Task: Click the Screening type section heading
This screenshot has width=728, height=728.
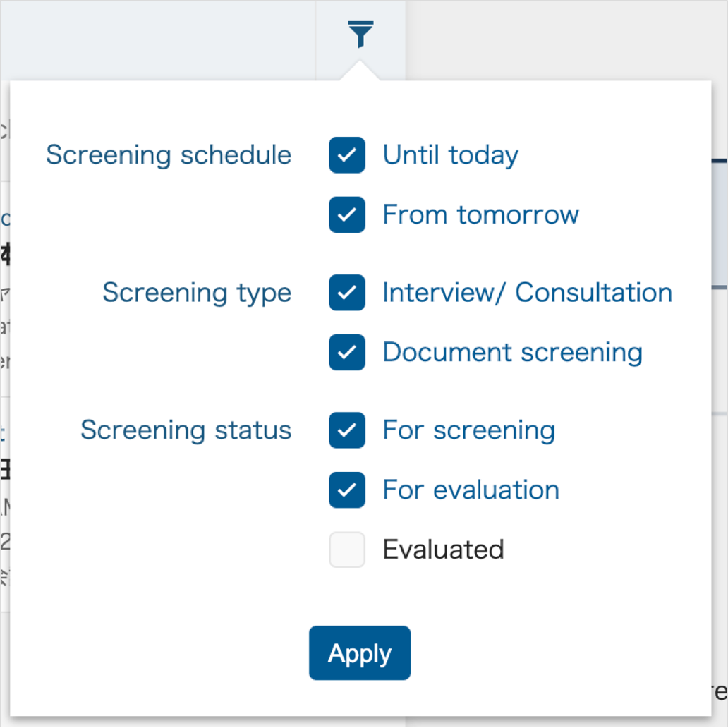Action: pyautogui.click(x=197, y=293)
